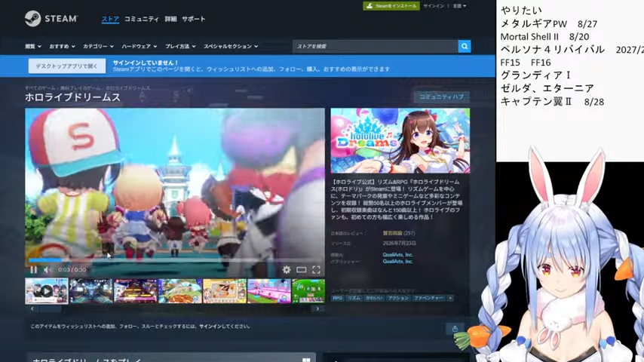Viewport: 644px width, 362px height.
Task: Click the 無料プレイのゲーム breadcrumb link
Action: click(x=80, y=88)
